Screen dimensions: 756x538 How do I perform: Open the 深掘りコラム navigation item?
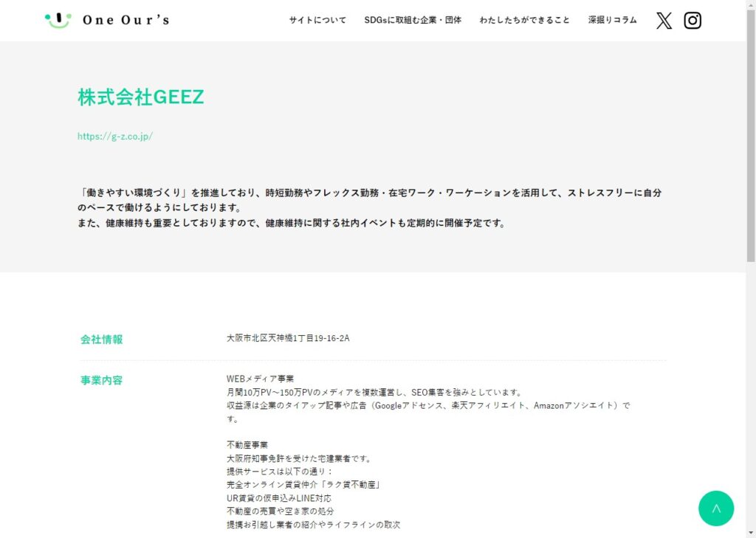[x=612, y=21]
